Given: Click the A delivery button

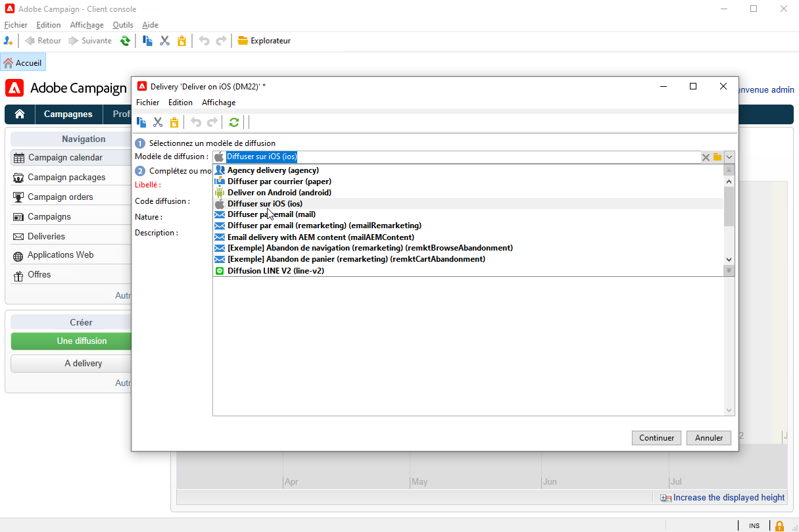Looking at the screenshot, I should 71,364.
